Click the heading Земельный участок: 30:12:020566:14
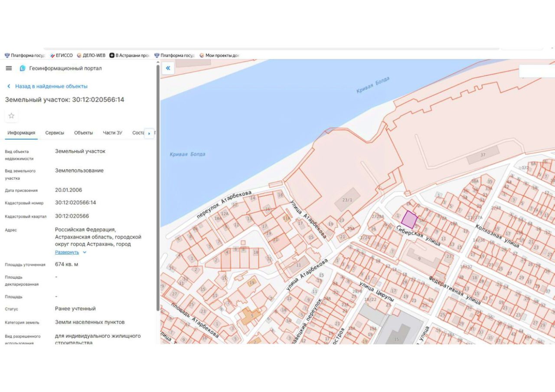Viewport: 555px width, 392px height. [x=65, y=100]
